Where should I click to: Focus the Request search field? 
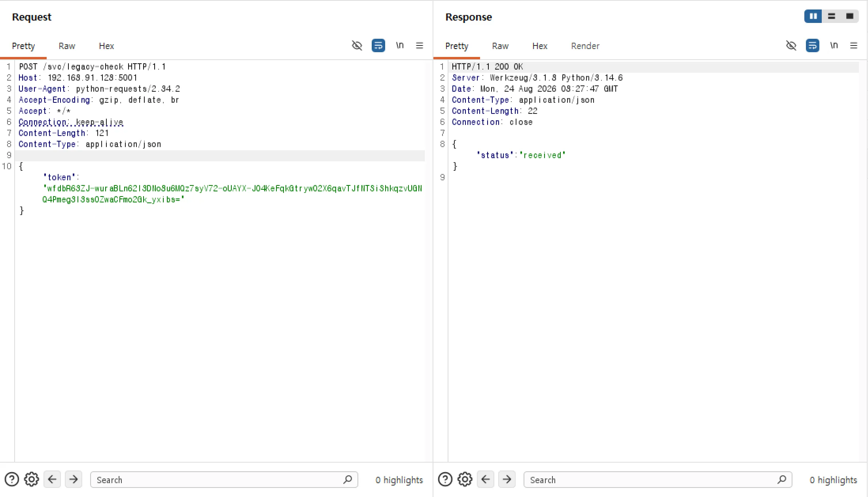224,480
